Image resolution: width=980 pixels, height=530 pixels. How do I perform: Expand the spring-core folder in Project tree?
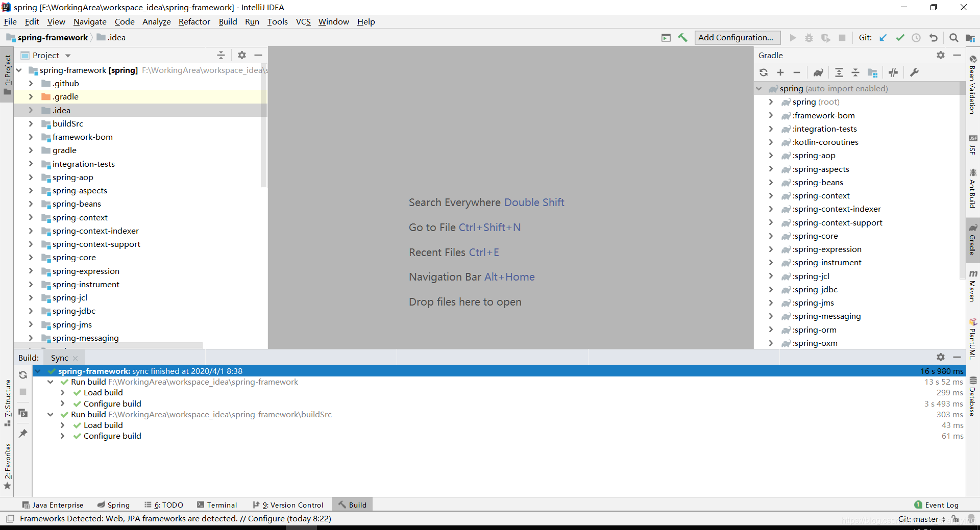pyautogui.click(x=31, y=258)
